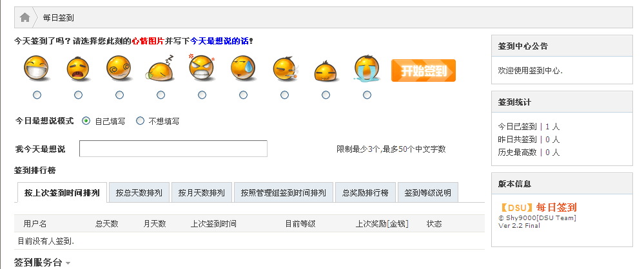Select radio button under smoking emoticon
Viewport: 644px width, 269px height.
click(285, 95)
